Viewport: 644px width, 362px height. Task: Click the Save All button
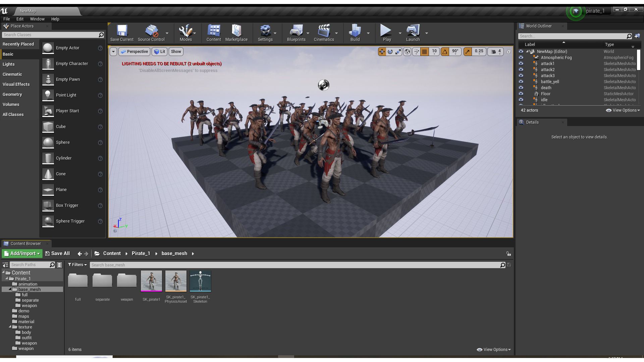coord(57,254)
